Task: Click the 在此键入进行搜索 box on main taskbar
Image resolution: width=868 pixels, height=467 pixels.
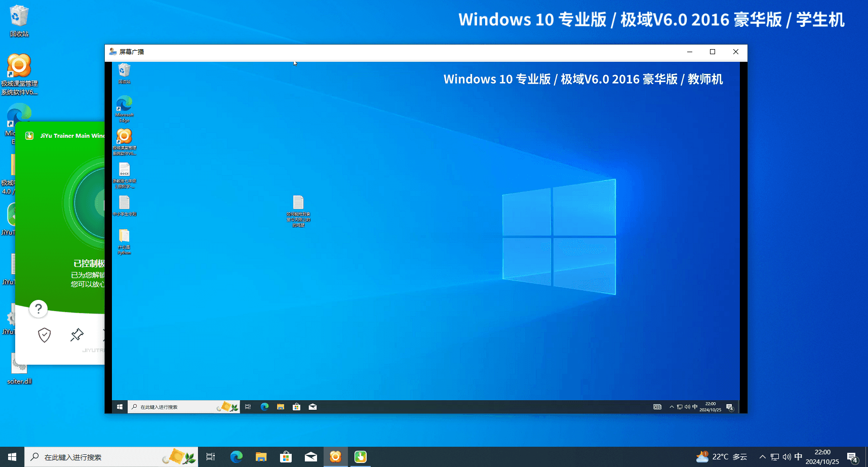Action: point(111,457)
